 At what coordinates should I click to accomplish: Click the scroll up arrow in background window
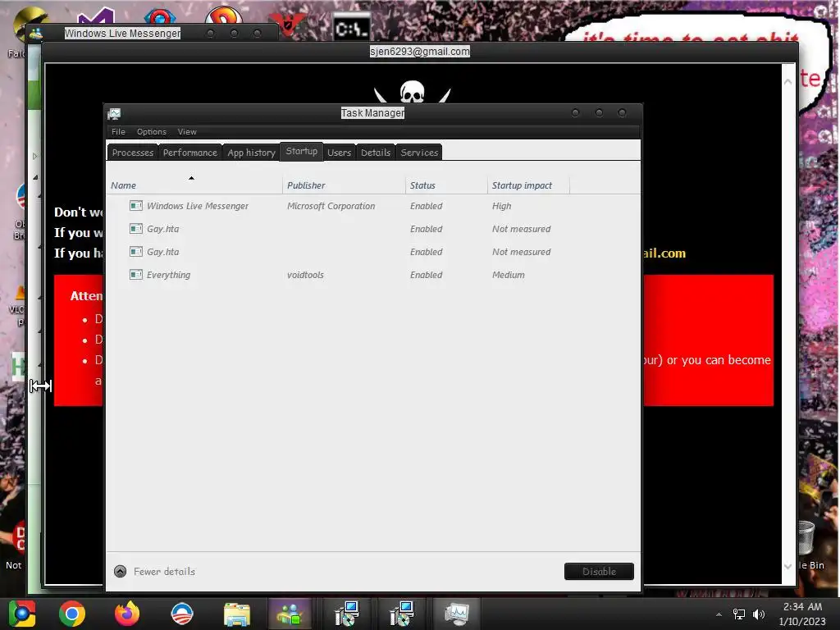pyautogui.click(x=787, y=81)
